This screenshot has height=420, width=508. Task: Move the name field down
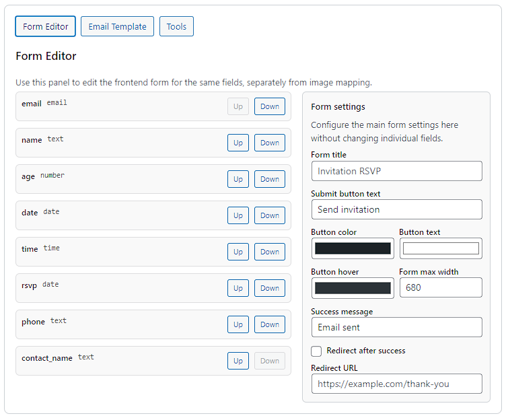point(270,143)
